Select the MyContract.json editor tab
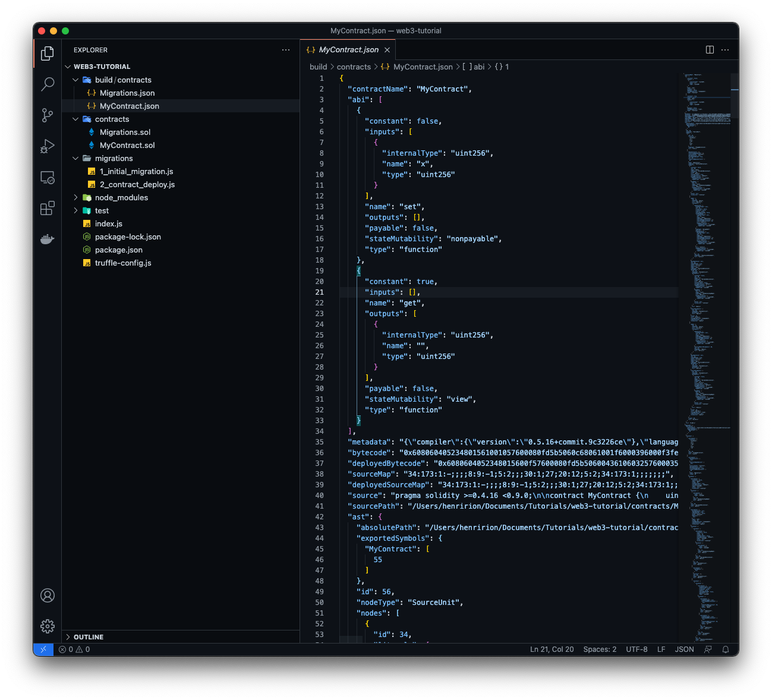The image size is (772, 700). [348, 50]
